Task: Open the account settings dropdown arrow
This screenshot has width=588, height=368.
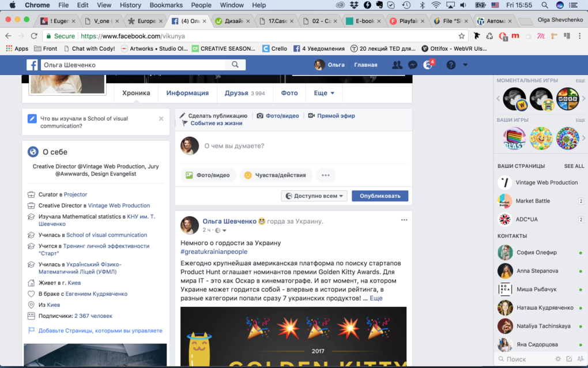Action: 465,65
